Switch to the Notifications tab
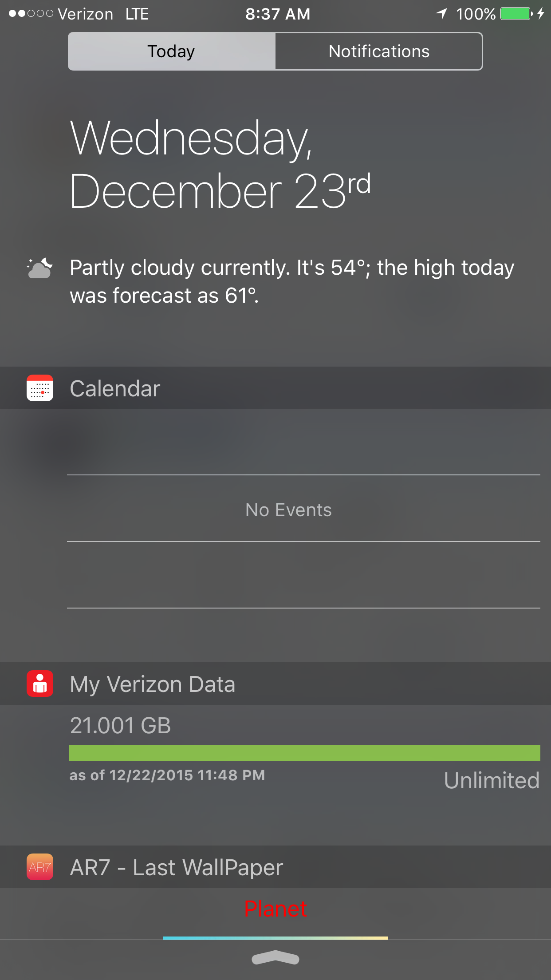The width and height of the screenshot is (551, 980). (x=379, y=51)
